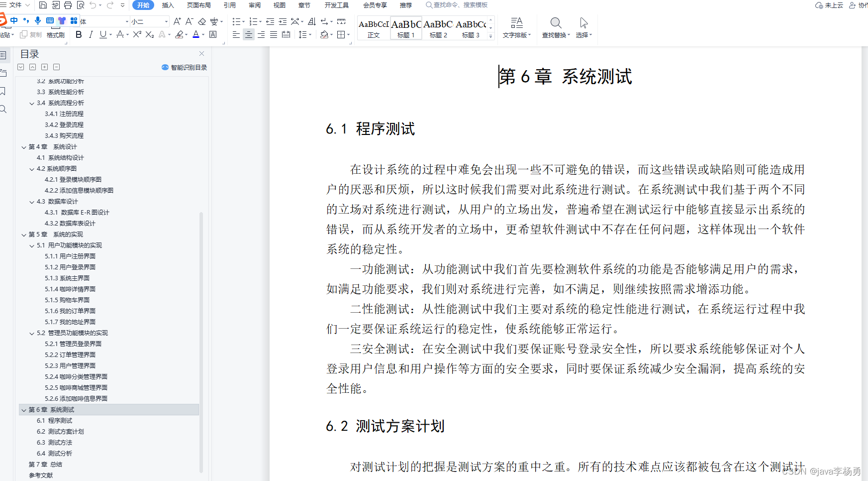Click the Print icon

[x=68, y=5]
